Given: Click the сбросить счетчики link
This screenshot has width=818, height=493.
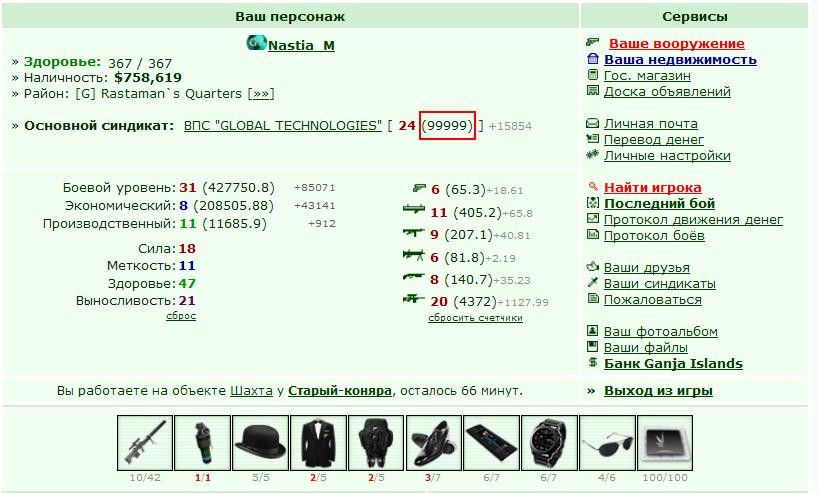Looking at the screenshot, I should [x=475, y=318].
